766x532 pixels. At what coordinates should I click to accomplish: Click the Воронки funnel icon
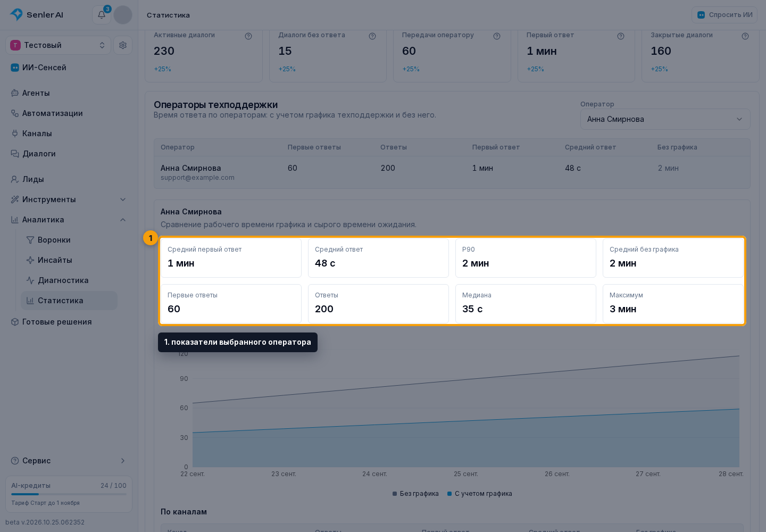pyautogui.click(x=30, y=240)
